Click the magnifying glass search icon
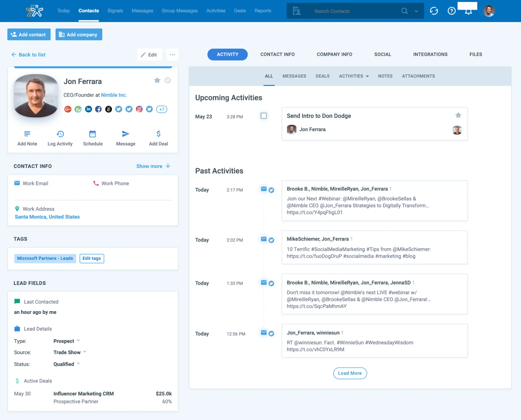Image resolution: width=521 pixels, height=420 pixels. click(404, 11)
